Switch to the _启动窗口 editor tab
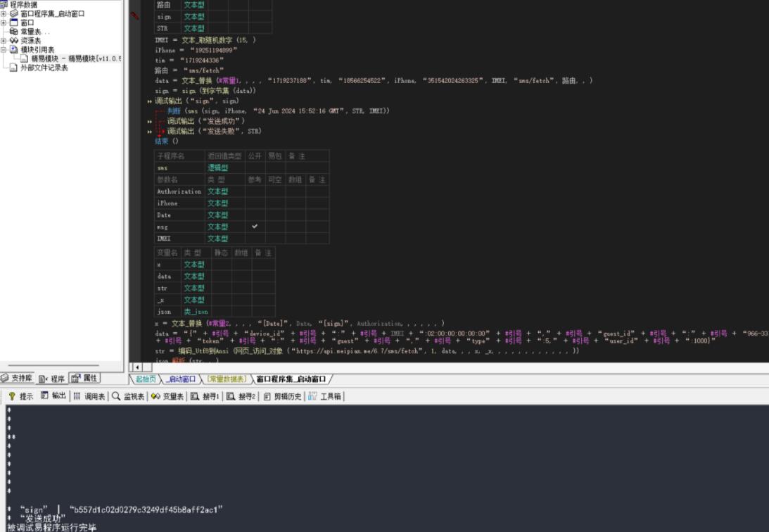 181,379
